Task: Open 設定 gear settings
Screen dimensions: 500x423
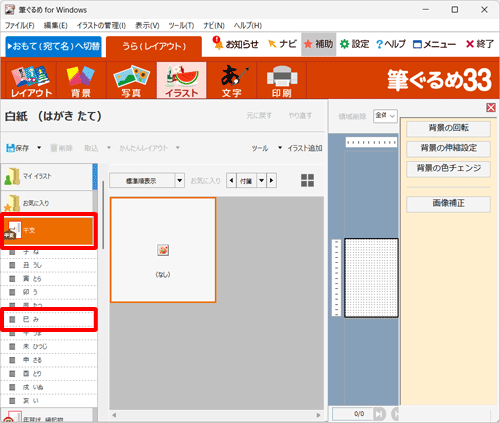Action: pos(354,44)
